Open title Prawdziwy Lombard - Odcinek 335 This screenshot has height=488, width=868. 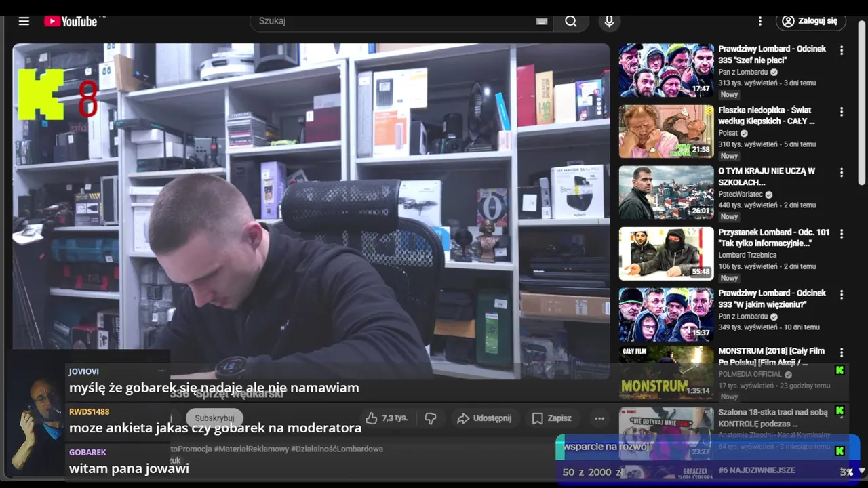(772, 55)
